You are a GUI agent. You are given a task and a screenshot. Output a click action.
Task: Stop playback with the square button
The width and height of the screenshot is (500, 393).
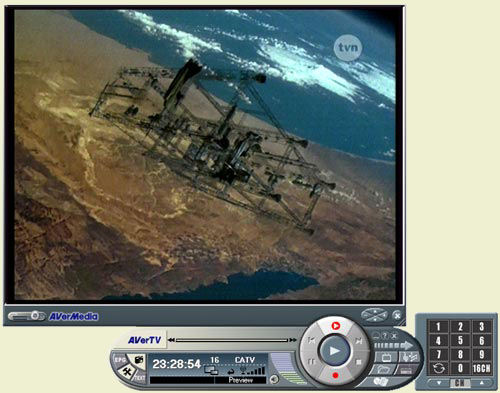[359, 362]
